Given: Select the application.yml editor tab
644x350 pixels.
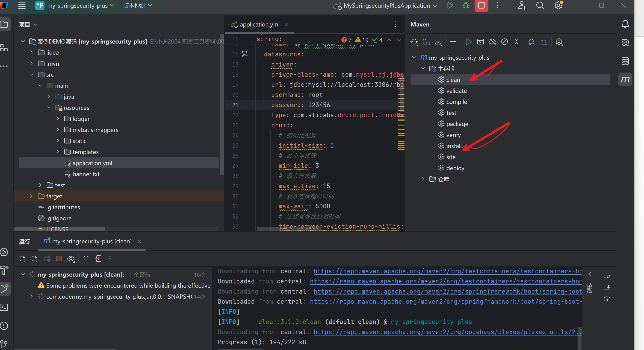Looking at the screenshot, I should pyautogui.click(x=259, y=24).
